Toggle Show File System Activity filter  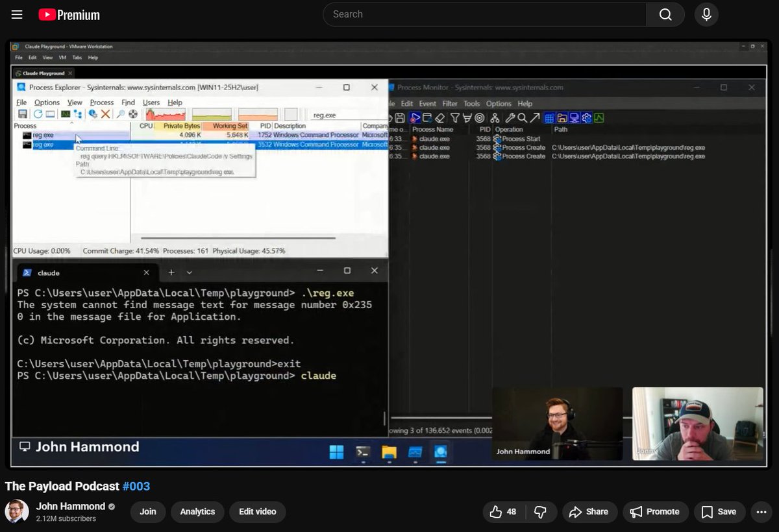[562, 117]
